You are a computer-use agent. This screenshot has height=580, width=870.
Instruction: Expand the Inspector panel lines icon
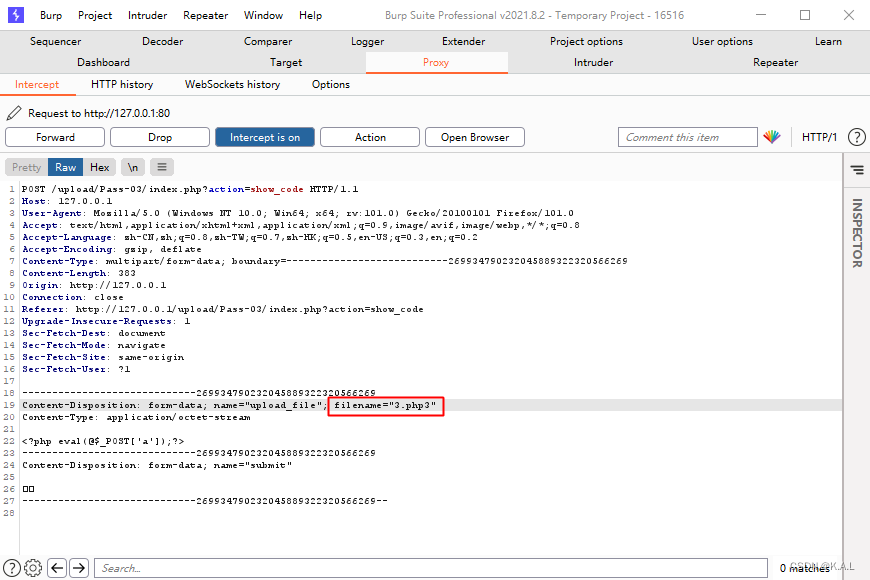click(857, 170)
